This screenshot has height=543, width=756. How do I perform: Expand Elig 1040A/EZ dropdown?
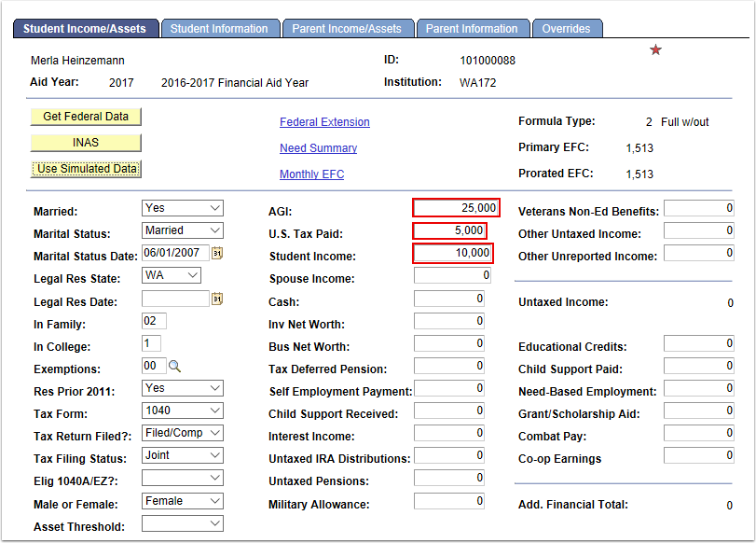(183, 478)
